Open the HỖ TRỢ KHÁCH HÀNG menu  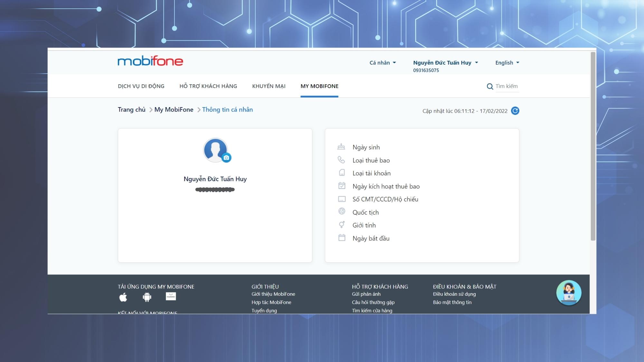pyautogui.click(x=208, y=86)
